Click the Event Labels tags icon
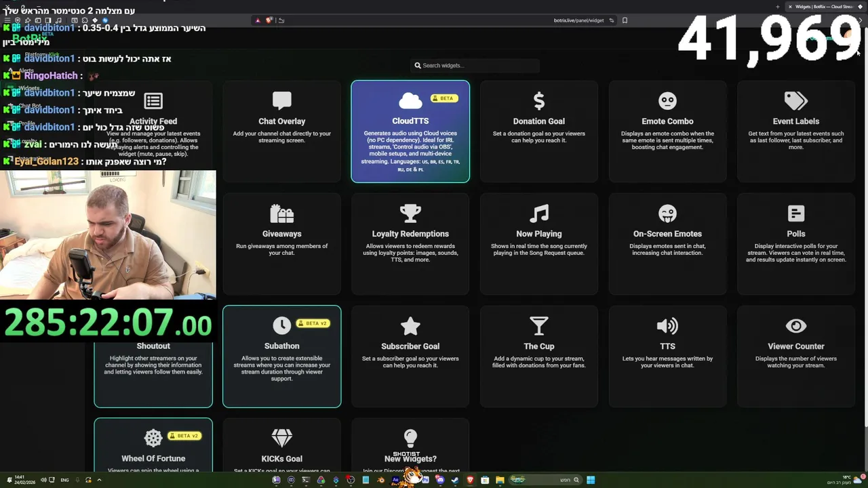The width and height of the screenshot is (868, 488). [x=795, y=100]
